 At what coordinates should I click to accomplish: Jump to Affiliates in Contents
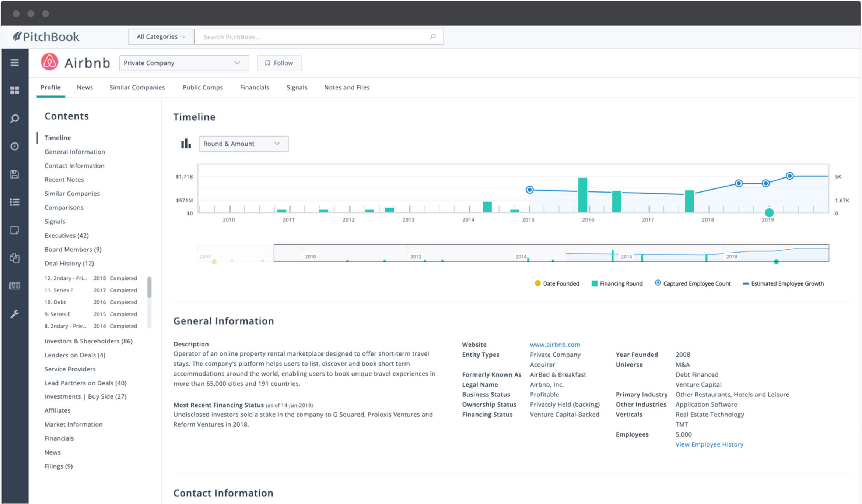click(57, 410)
